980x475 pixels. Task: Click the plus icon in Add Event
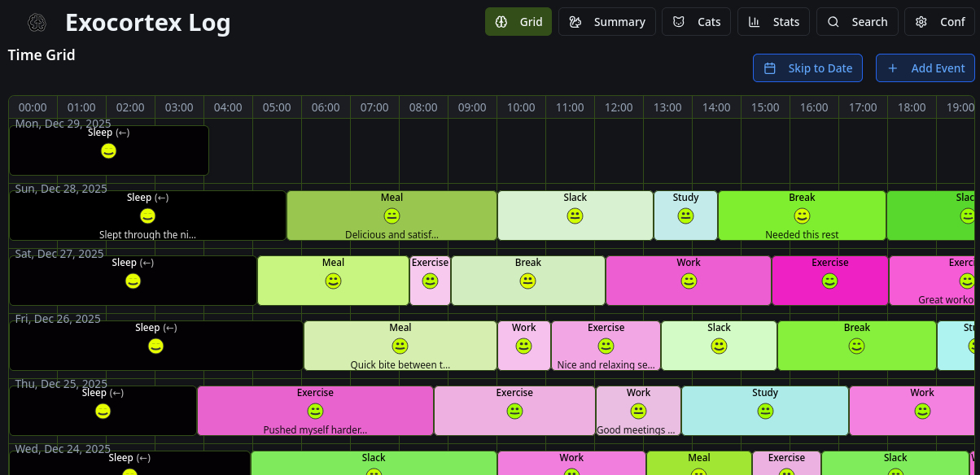pos(893,68)
